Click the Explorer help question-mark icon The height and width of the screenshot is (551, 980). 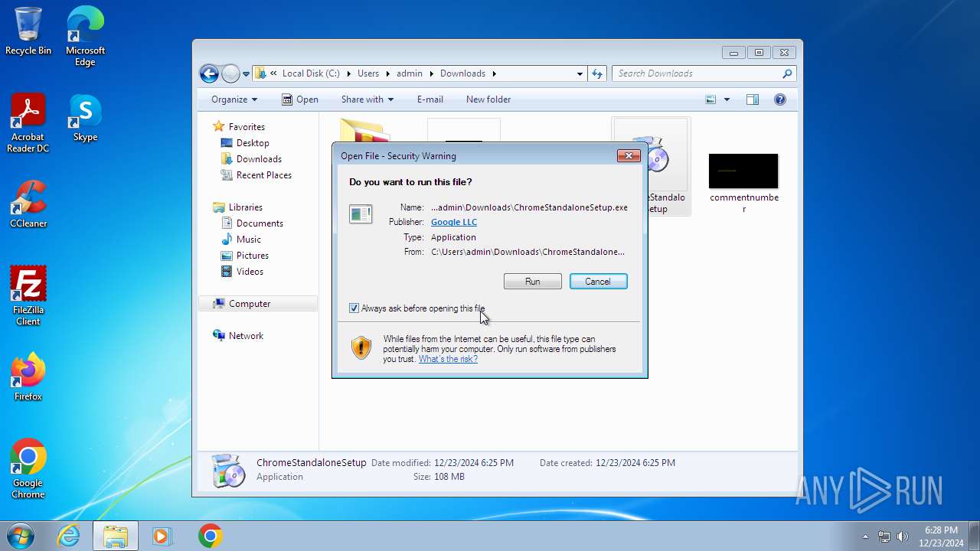pyautogui.click(x=780, y=99)
